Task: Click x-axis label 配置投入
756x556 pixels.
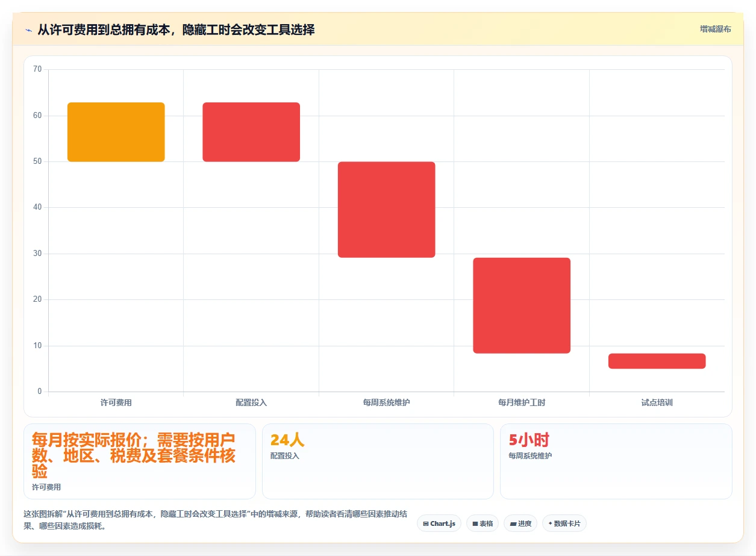Action: (x=251, y=402)
